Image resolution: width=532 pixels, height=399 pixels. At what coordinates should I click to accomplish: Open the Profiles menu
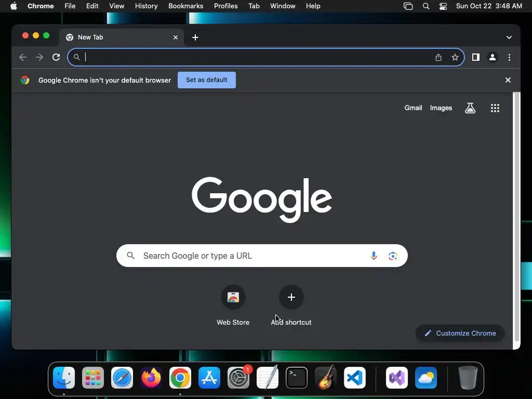pyautogui.click(x=225, y=6)
